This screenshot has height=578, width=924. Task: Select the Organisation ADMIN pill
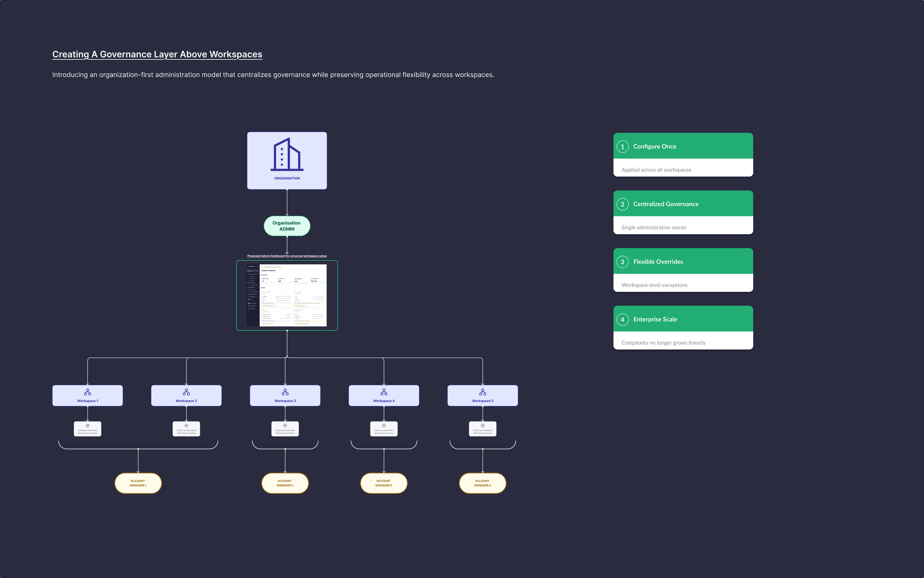[x=287, y=226]
